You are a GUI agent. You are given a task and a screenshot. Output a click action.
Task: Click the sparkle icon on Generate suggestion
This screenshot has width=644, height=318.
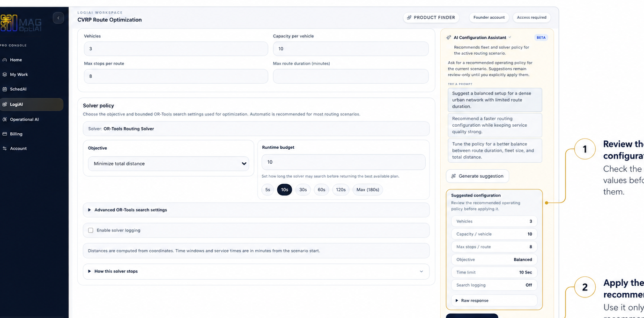453,176
